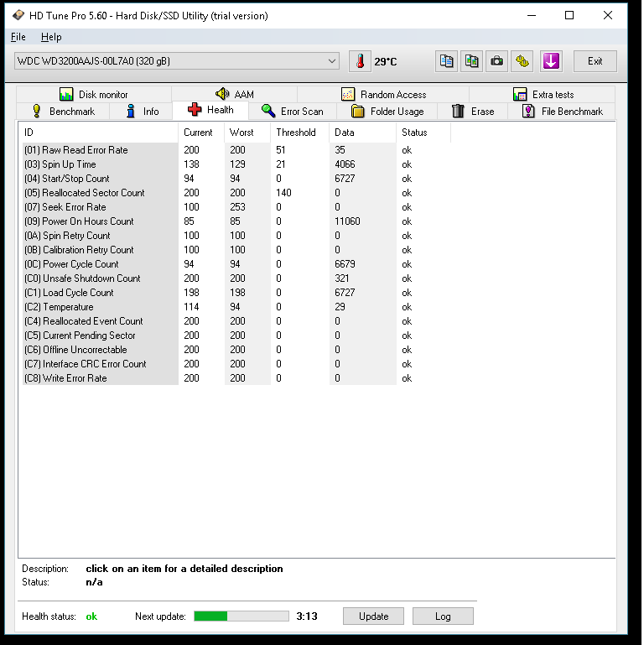Select the (03) Spin Up Time row
644x645 pixels.
pyautogui.click(x=236, y=164)
